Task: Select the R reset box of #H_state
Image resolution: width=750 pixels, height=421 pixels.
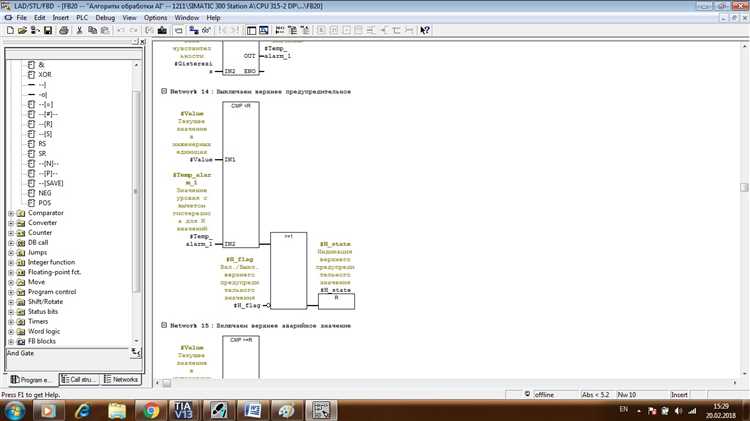Action: click(336, 301)
